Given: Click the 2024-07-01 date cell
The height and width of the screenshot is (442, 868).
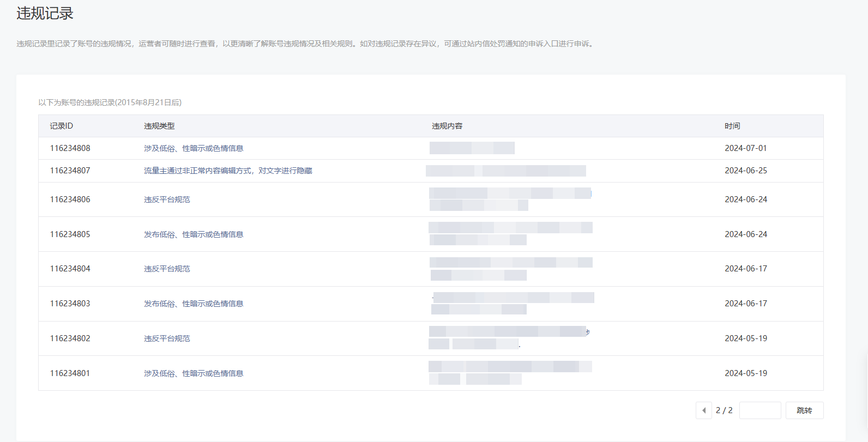Looking at the screenshot, I should 745,148.
